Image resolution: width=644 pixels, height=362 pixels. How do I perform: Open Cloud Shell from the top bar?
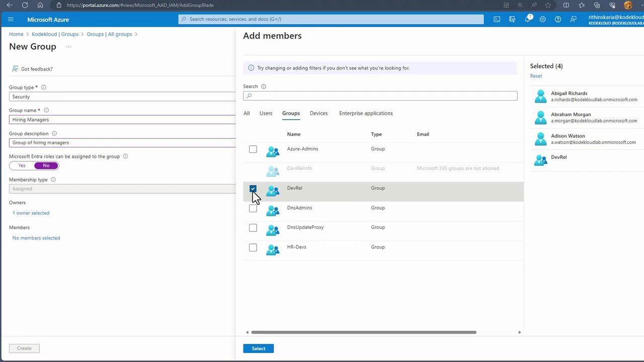pyautogui.click(x=497, y=20)
